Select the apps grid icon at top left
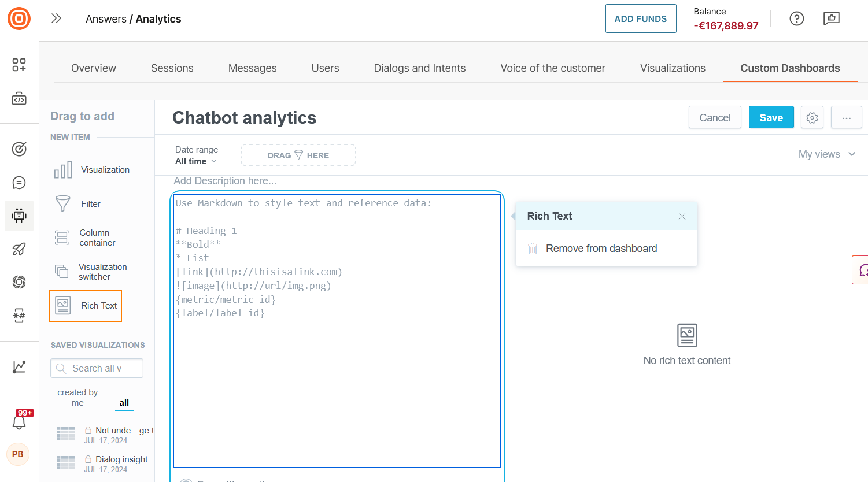868x482 pixels. pos(19,65)
